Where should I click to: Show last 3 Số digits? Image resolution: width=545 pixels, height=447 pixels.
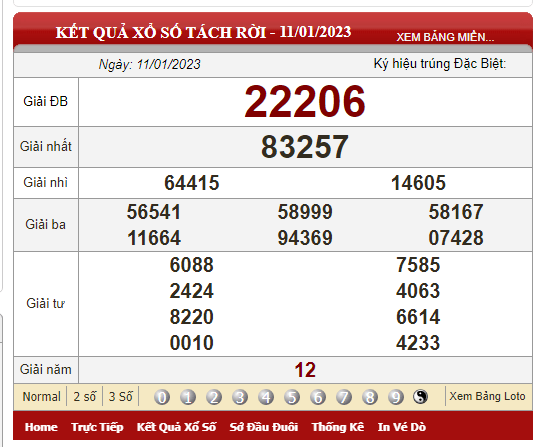click(x=121, y=397)
